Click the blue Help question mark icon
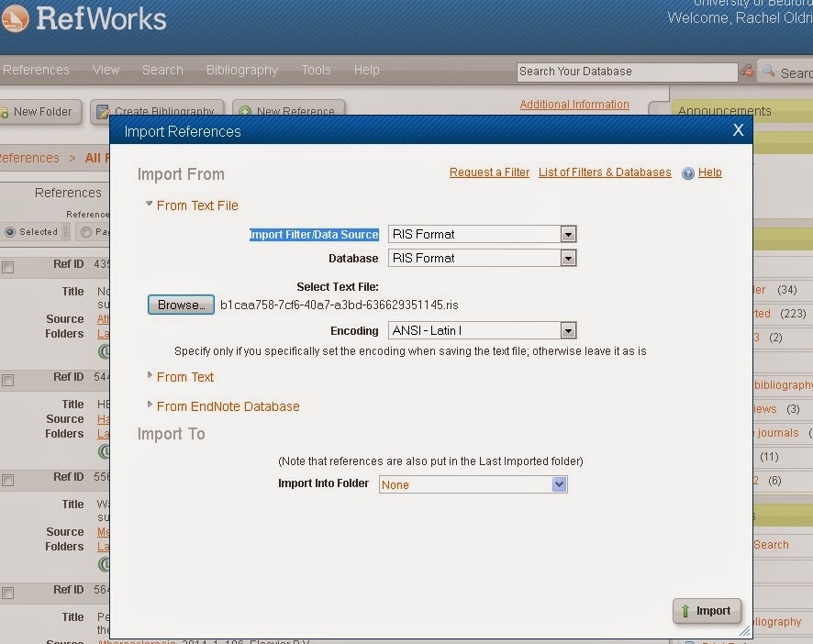813x644 pixels. click(688, 173)
